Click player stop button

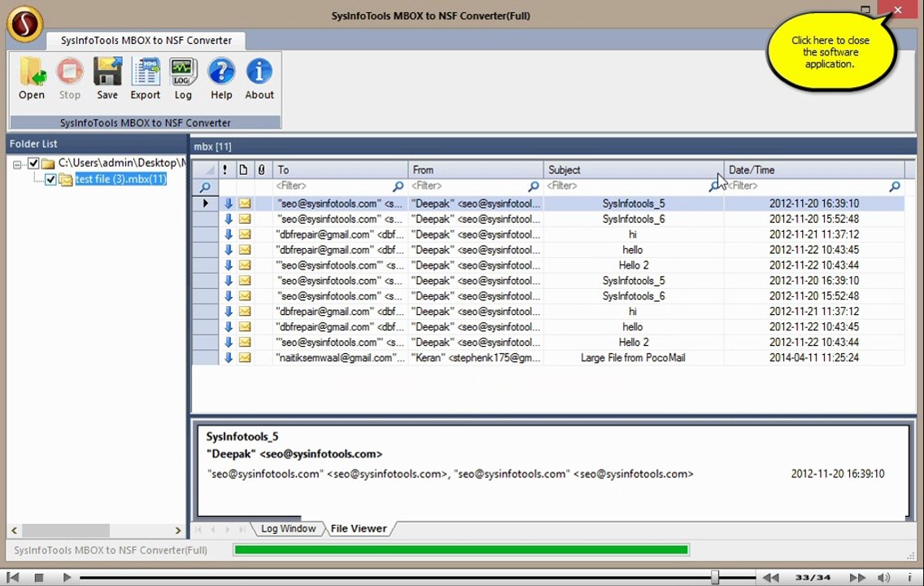click(x=39, y=577)
